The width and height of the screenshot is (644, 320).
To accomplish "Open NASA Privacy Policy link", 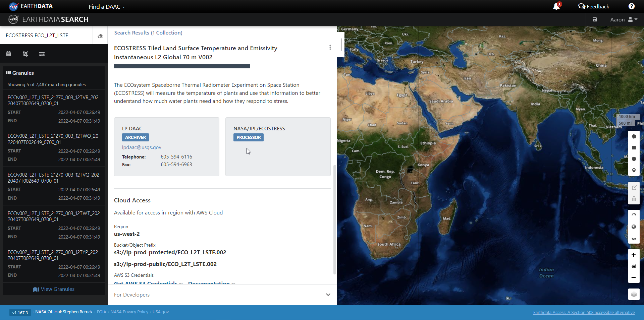I will click(x=129, y=312).
